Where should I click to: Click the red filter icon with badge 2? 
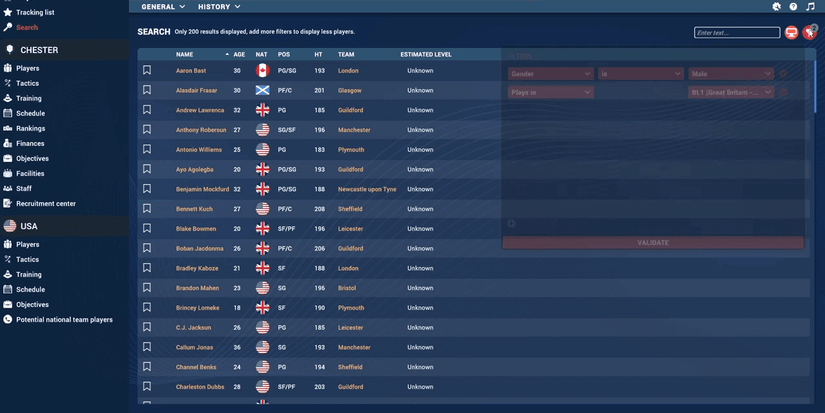click(810, 33)
